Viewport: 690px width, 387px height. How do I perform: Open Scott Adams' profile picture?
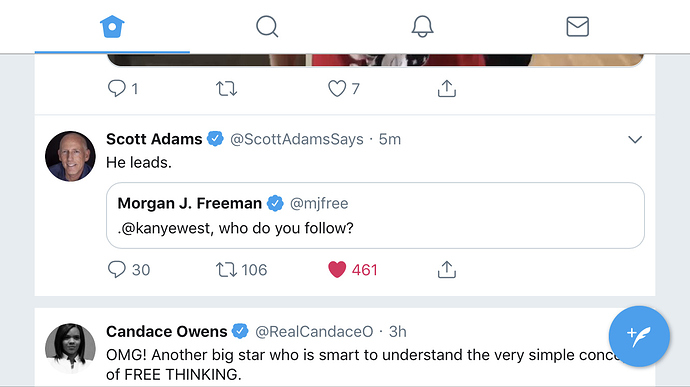pos(70,156)
